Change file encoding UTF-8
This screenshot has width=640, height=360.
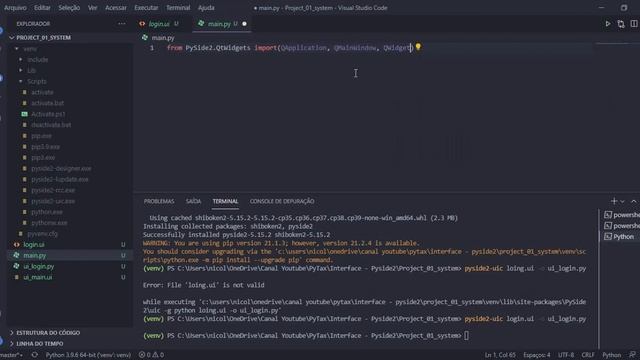(566, 355)
